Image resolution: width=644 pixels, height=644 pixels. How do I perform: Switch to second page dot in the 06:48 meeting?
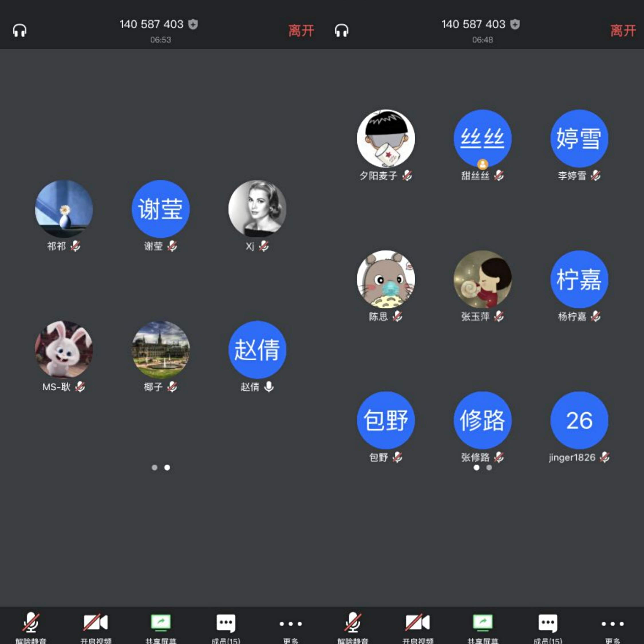pyautogui.click(x=489, y=467)
